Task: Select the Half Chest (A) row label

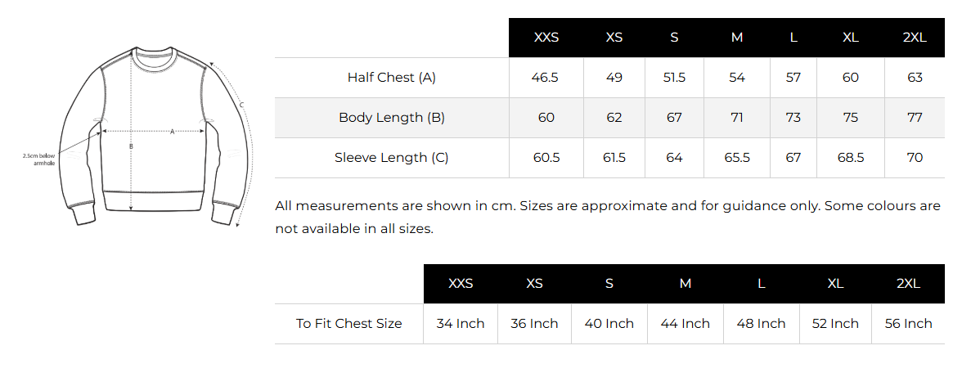Action: (391, 78)
